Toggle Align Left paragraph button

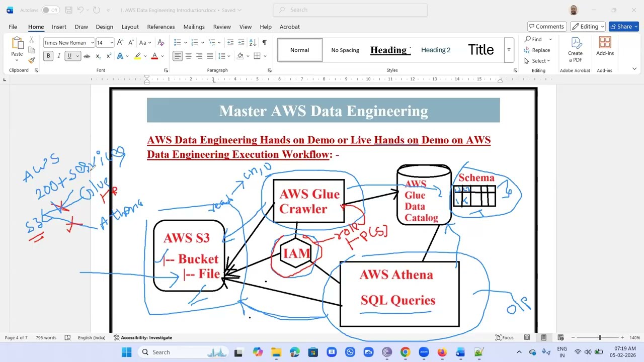(178, 56)
